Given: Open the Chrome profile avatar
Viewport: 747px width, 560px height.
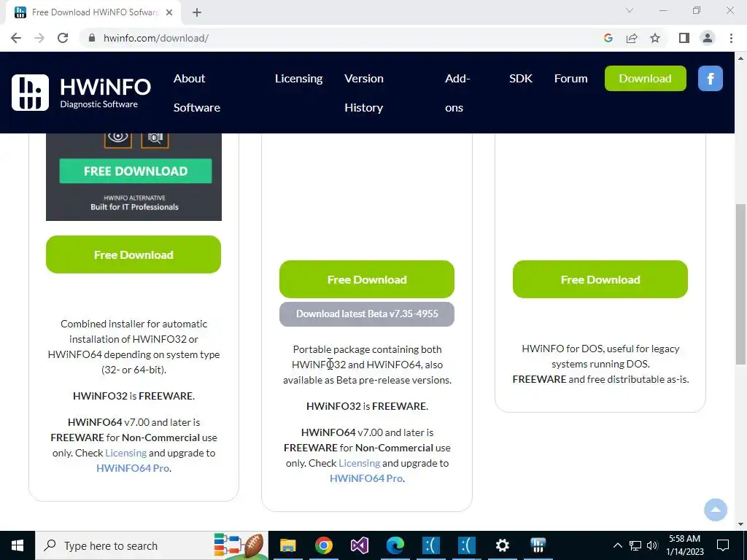Looking at the screenshot, I should (708, 38).
